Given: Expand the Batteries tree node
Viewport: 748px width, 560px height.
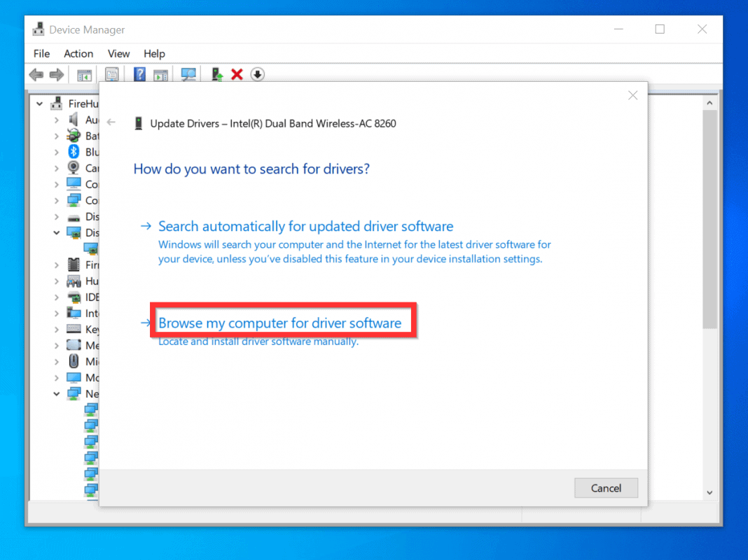Looking at the screenshot, I should [57, 136].
